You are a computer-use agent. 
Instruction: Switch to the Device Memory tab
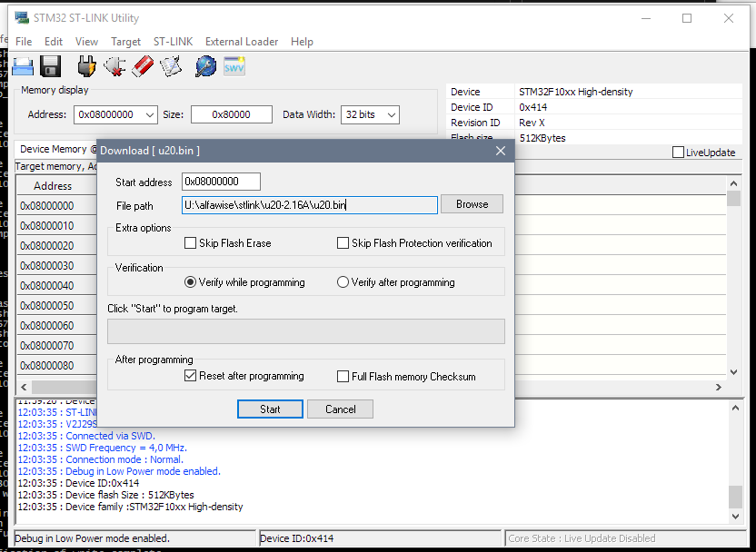(x=56, y=149)
